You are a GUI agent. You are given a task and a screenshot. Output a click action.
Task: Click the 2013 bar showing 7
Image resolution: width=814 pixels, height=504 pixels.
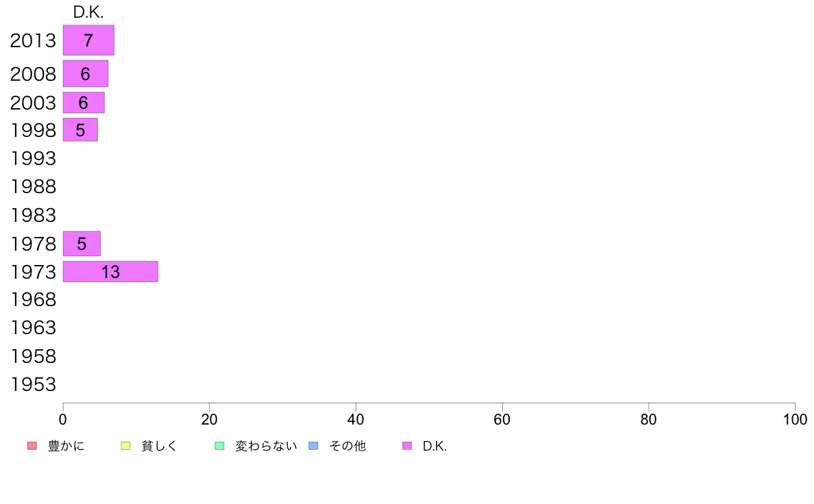tap(89, 40)
